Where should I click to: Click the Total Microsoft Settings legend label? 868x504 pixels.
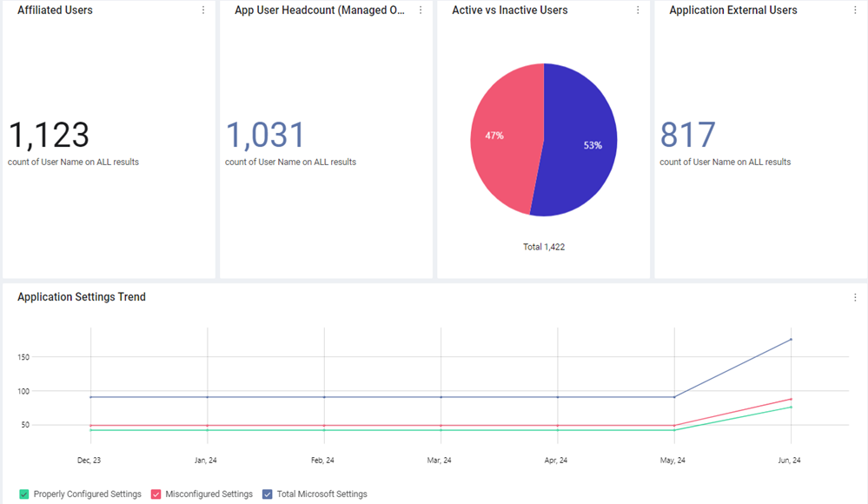click(322, 494)
